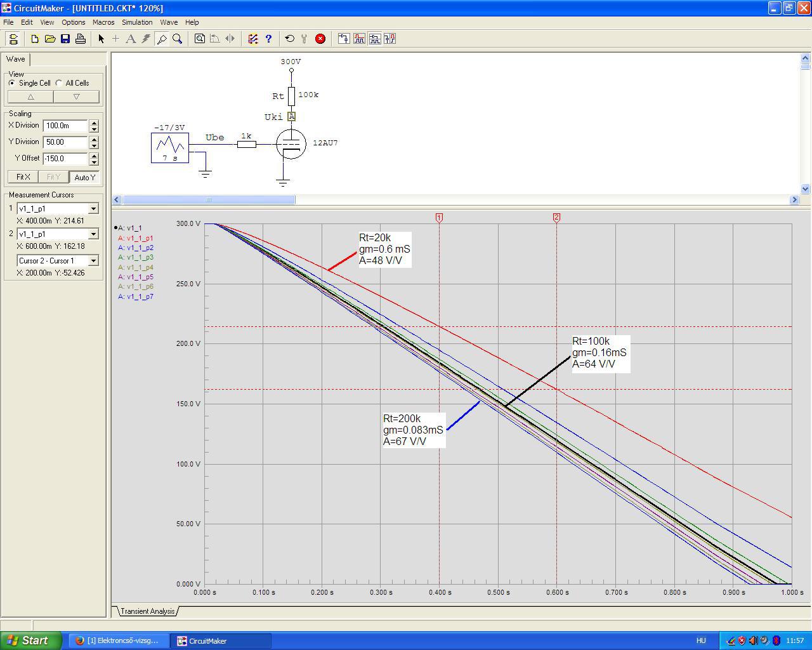The image size is (812, 650).
Task: Toggle the Auto Y scaling button
Action: point(84,177)
